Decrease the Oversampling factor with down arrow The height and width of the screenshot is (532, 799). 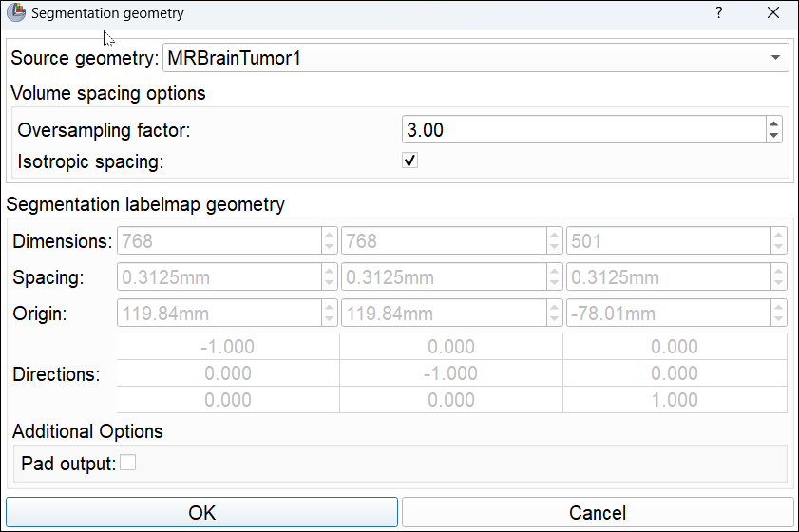(774, 136)
